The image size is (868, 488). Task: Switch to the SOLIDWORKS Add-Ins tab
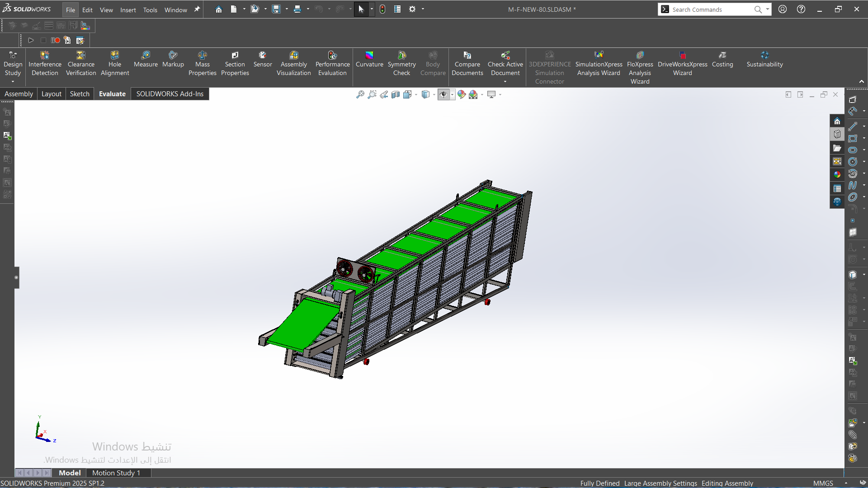tap(170, 94)
